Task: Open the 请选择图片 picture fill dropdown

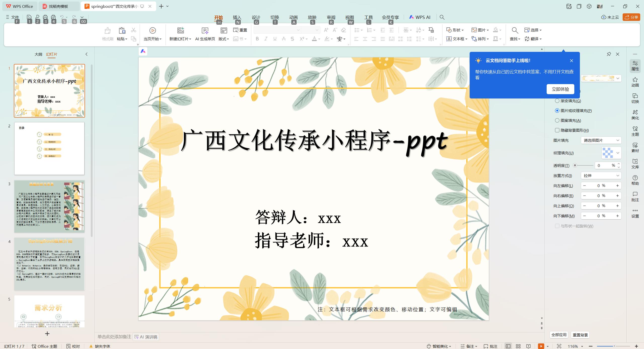Action: click(x=601, y=140)
